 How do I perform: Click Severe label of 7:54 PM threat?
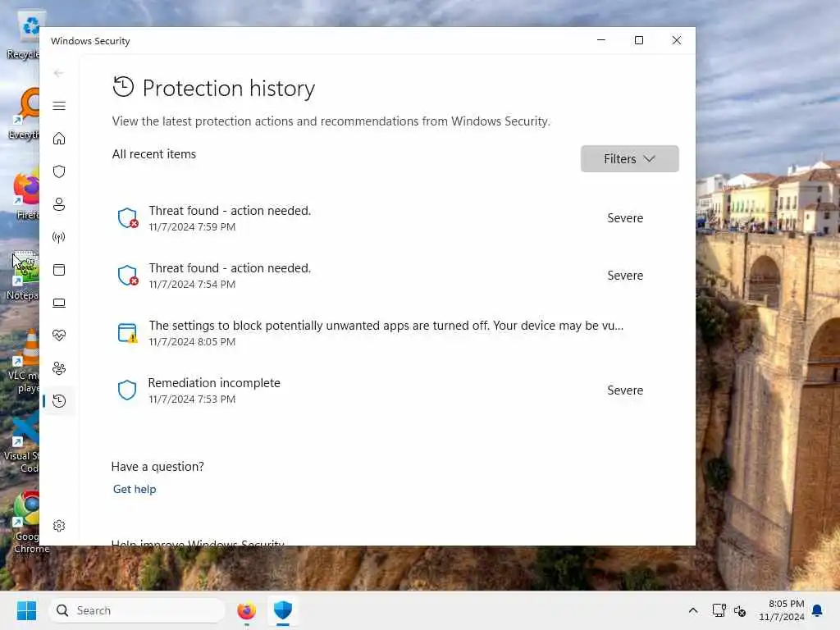pyautogui.click(x=625, y=276)
